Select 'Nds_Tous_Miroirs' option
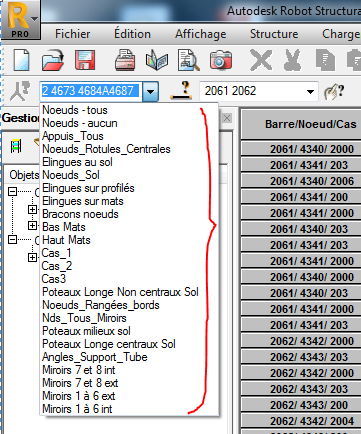The image size is (361, 434). (x=129, y=318)
